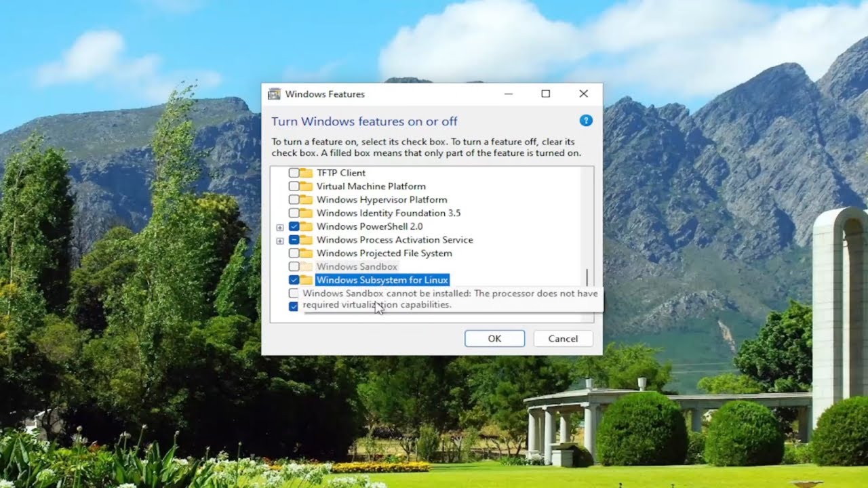The width and height of the screenshot is (868, 488).
Task: Expand Windows Process Activation Service node
Action: [x=279, y=241]
